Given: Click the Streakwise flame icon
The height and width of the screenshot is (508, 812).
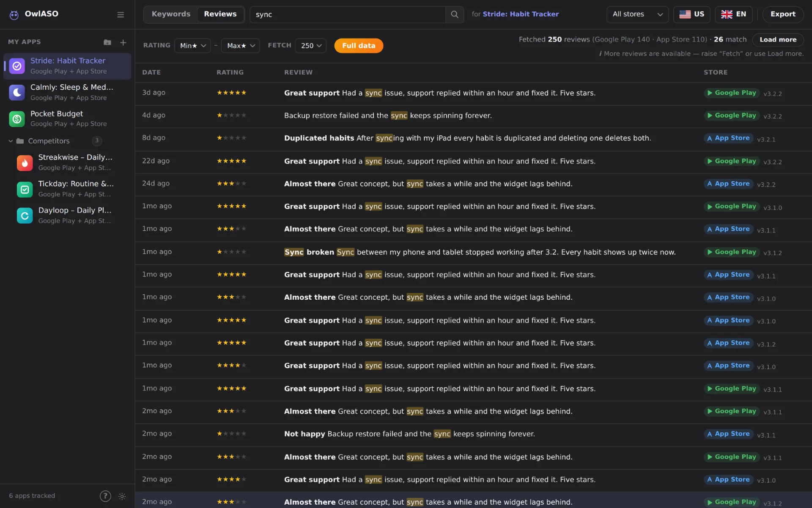Looking at the screenshot, I should coord(25,163).
